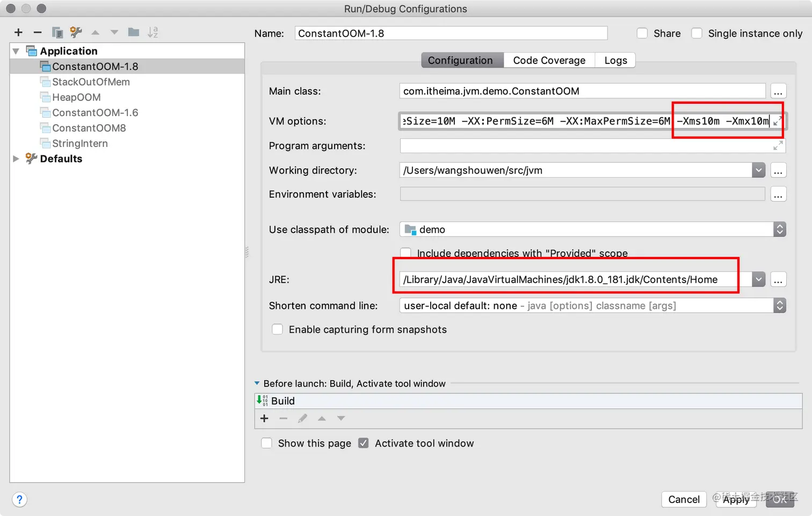Confirm with the OK button
Image resolution: width=812 pixels, height=516 pixels.
tap(780, 499)
